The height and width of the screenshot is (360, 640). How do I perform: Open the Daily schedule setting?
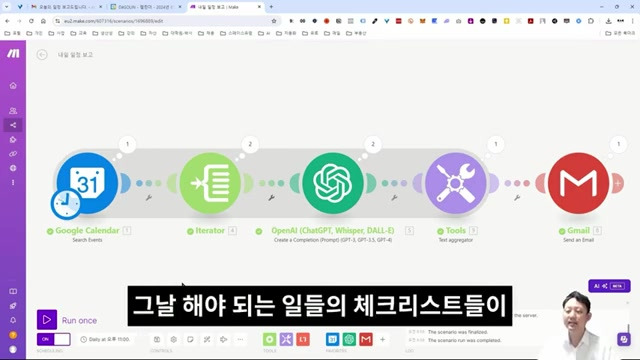pos(105,340)
